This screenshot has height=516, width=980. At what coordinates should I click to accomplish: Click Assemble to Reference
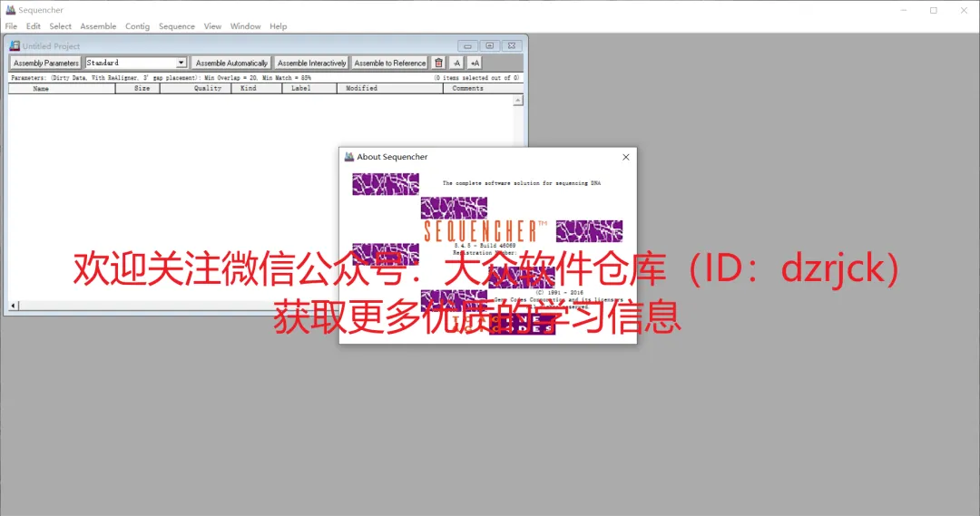pyautogui.click(x=390, y=63)
